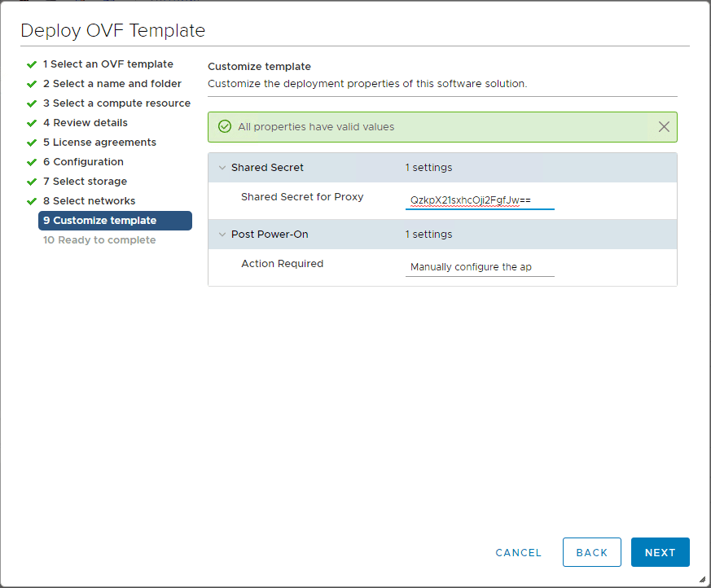Screen dimensions: 711x588
Task: Select step 6 Configuration in the sidebar
Action: (x=81, y=161)
